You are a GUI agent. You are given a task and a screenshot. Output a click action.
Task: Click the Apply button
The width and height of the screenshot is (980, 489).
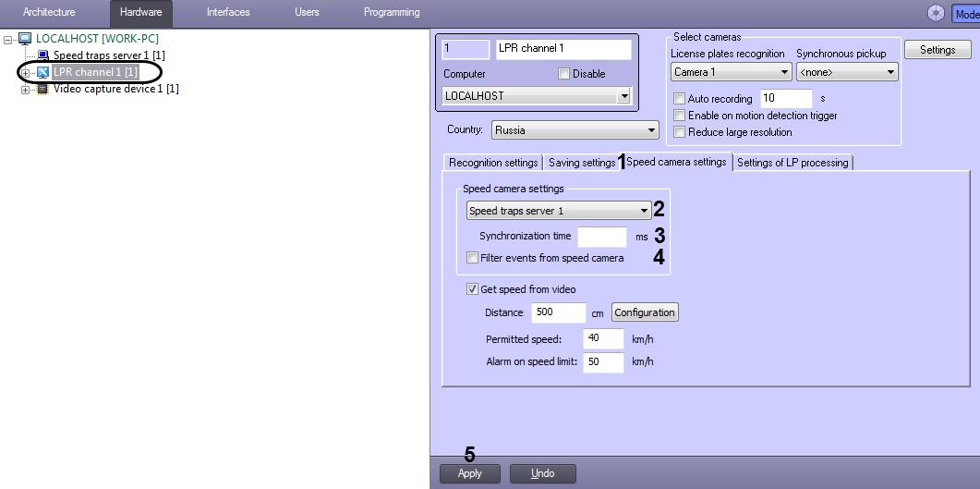point(470,473)
